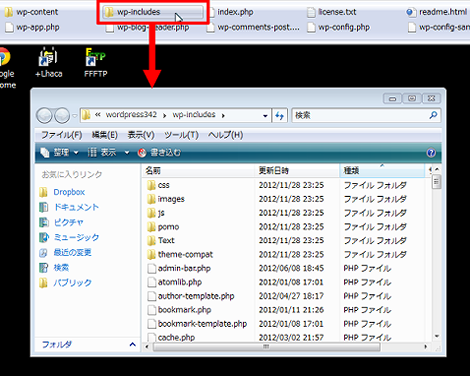Open the Dropbox favorite link
The width and height of the screenshot is (470, 376).
tap(69, 192)
